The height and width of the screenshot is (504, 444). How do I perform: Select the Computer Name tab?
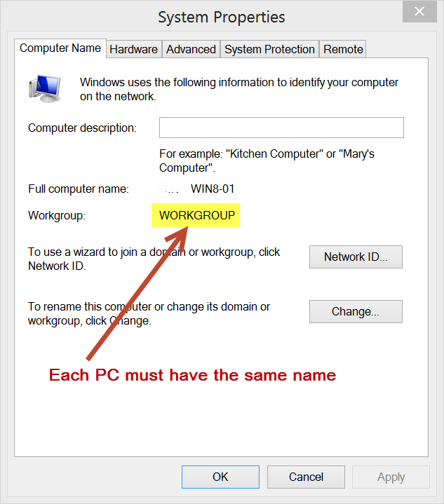tap(60, 48)
